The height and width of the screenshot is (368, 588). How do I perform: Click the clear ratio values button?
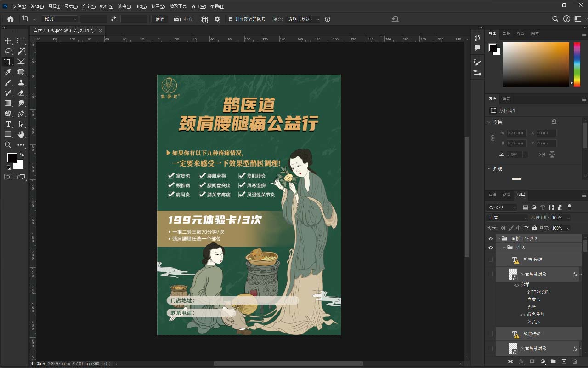159,19
